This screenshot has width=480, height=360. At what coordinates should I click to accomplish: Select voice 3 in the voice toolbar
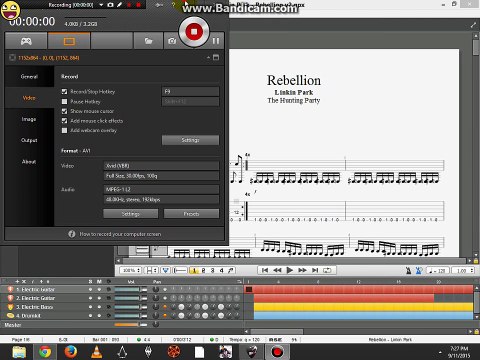click(212, 270)
